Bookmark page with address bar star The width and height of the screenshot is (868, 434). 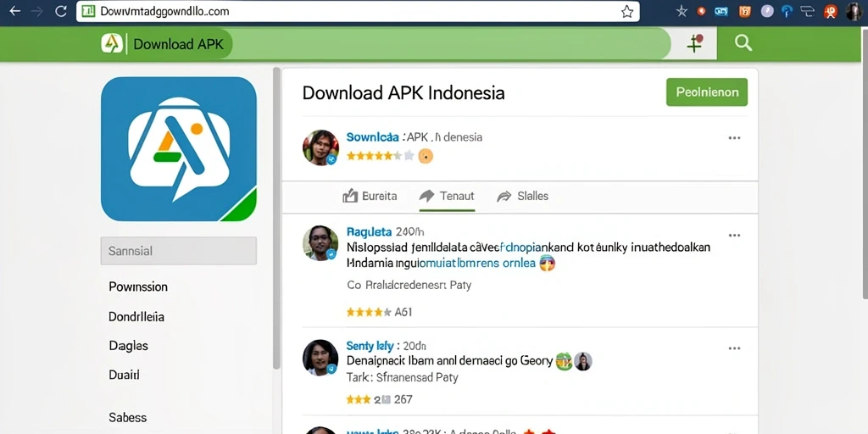tap(626, 12)
